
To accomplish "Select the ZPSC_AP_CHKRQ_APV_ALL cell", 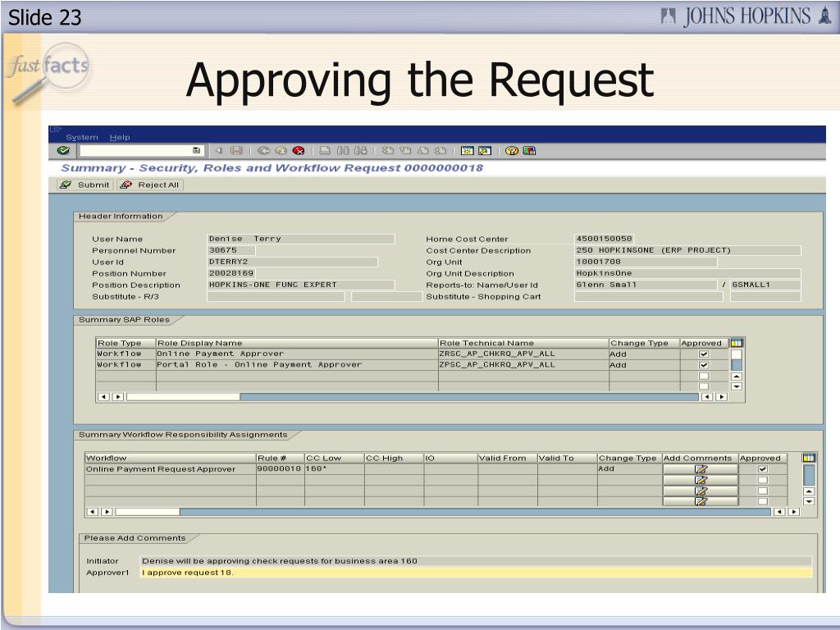I will pos(523,365).
